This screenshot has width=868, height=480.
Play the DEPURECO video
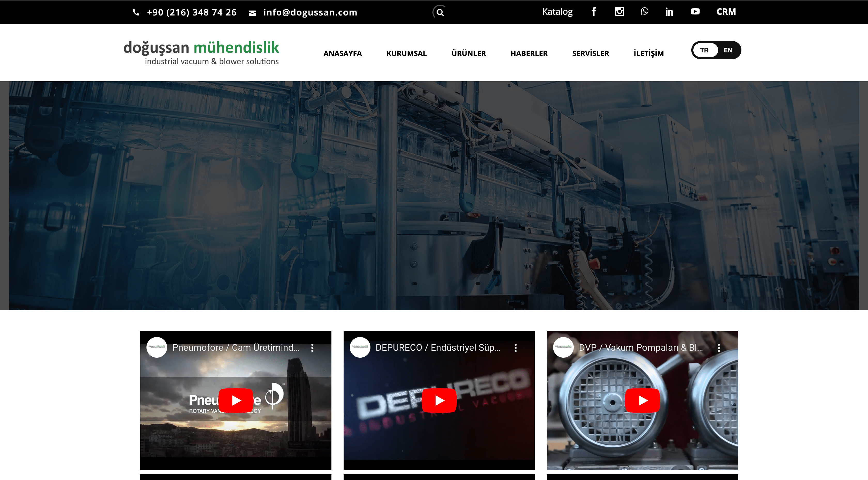tap(439, 400)
